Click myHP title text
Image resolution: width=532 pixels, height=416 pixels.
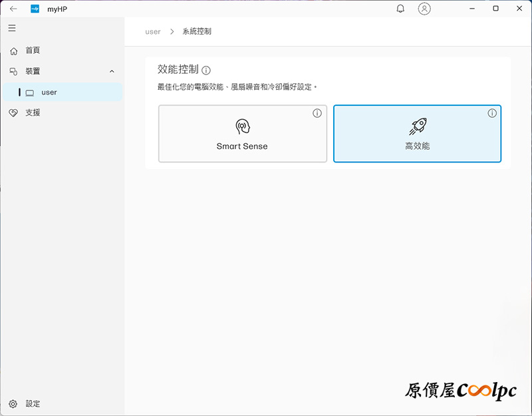(57, 9)
